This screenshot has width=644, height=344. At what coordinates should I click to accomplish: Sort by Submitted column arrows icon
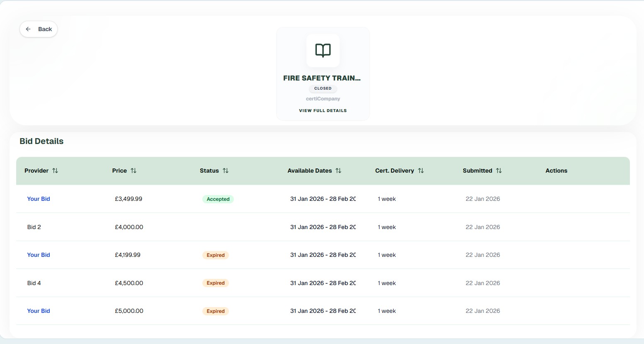[x=499, y=171]
